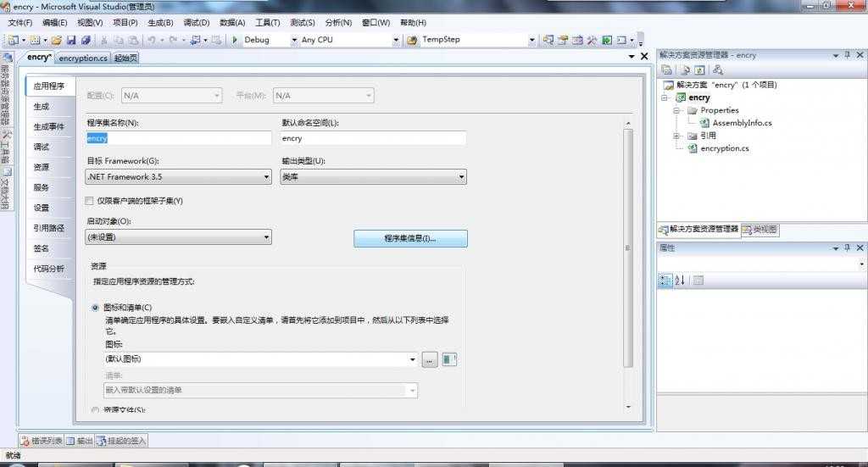Open the Any CPU platform dropdown
Screen dimensions: 868x467
click(395, 40)
